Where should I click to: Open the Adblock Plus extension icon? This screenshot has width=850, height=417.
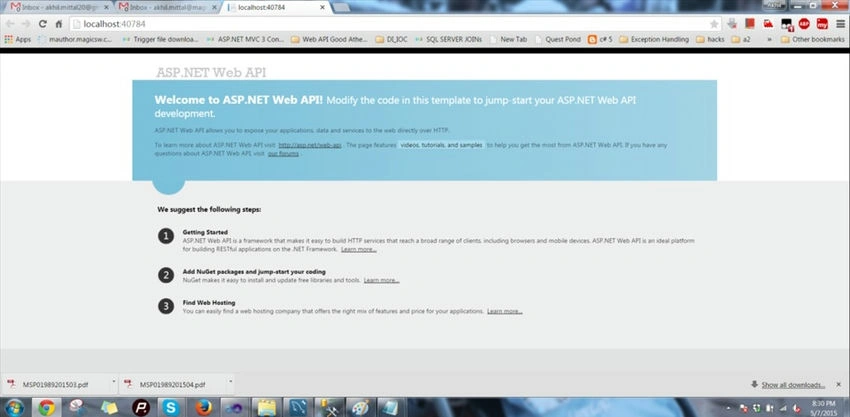click(804, 24)
